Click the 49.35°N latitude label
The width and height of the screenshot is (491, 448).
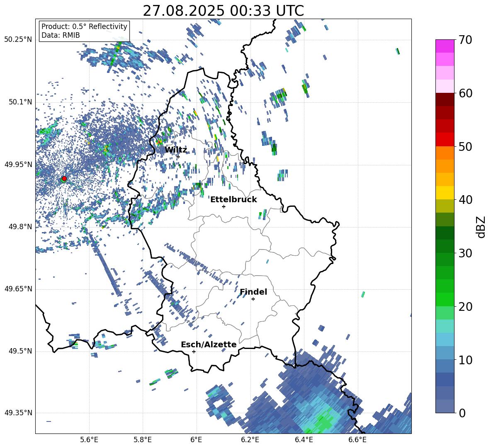point(18,413)
